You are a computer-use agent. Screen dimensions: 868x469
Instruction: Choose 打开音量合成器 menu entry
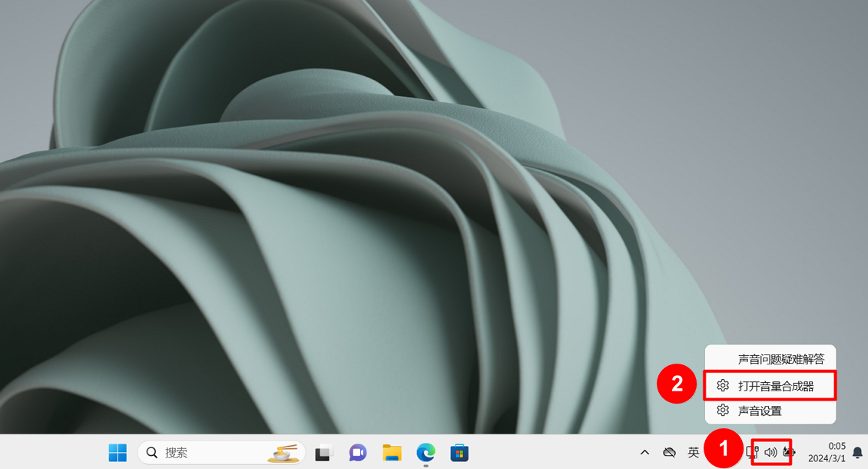[x=775, y=386]
